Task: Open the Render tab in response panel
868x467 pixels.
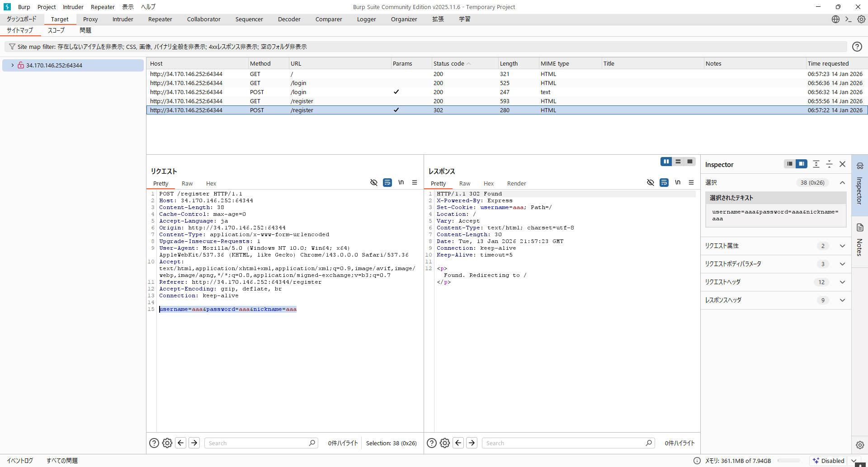Action: pos(516,183)
